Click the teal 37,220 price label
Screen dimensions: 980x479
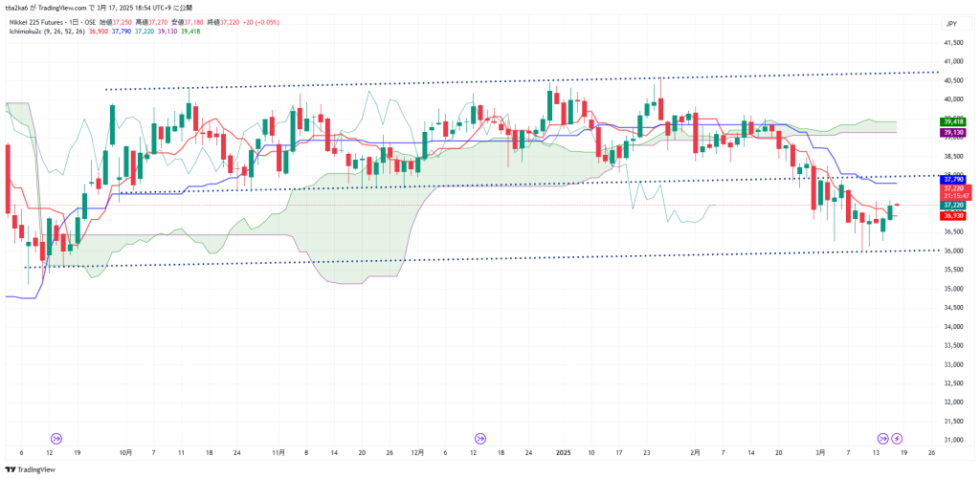(952, 205)
